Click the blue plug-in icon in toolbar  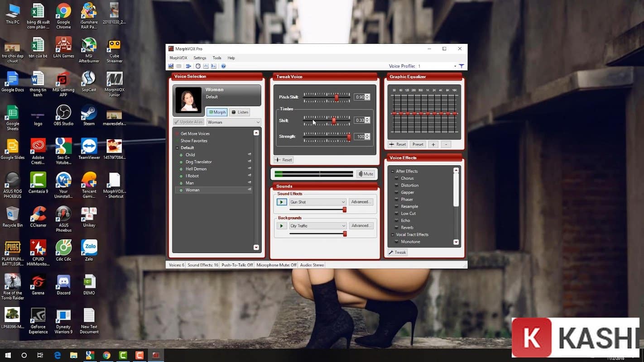[x=188, y=66]
